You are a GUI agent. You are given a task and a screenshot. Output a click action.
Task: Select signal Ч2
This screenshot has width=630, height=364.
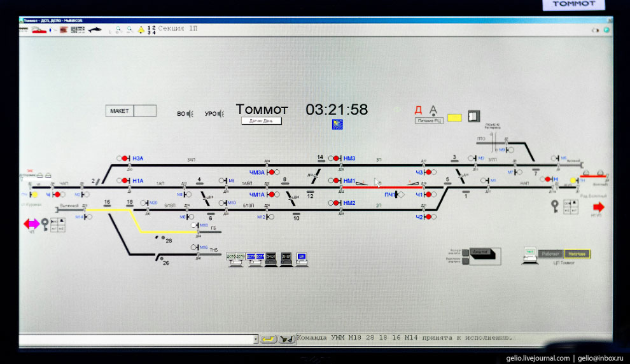click(x=426, y=217)
